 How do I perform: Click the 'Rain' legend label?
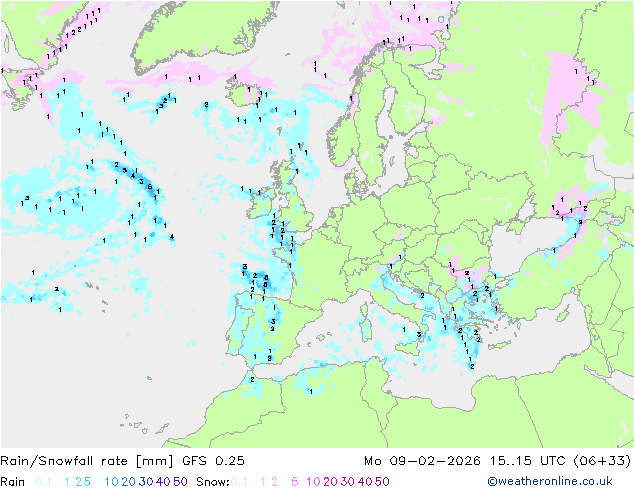click(13, 482)
